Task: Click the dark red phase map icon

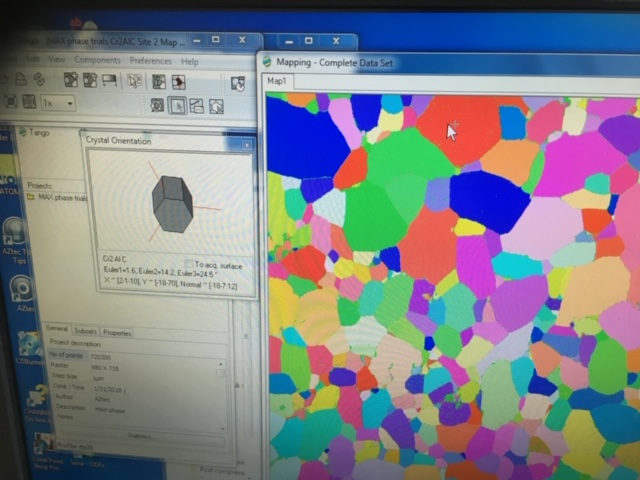Action: point(178,82)
